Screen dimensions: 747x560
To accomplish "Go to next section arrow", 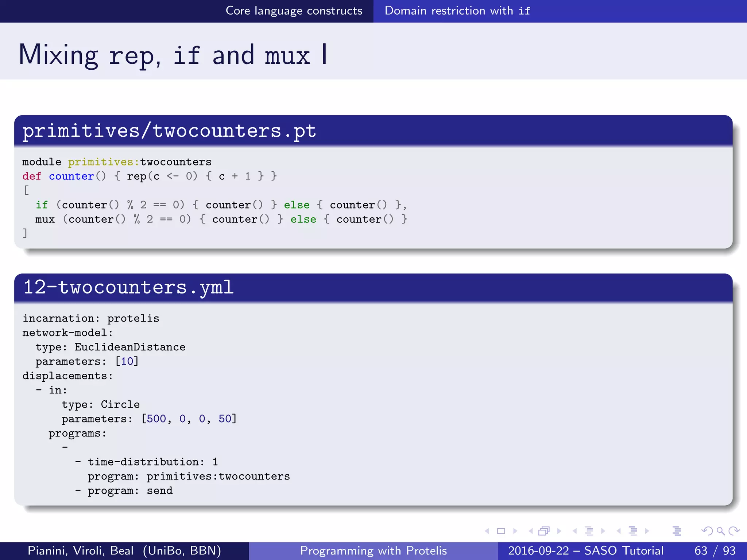I will click(647, 531).
